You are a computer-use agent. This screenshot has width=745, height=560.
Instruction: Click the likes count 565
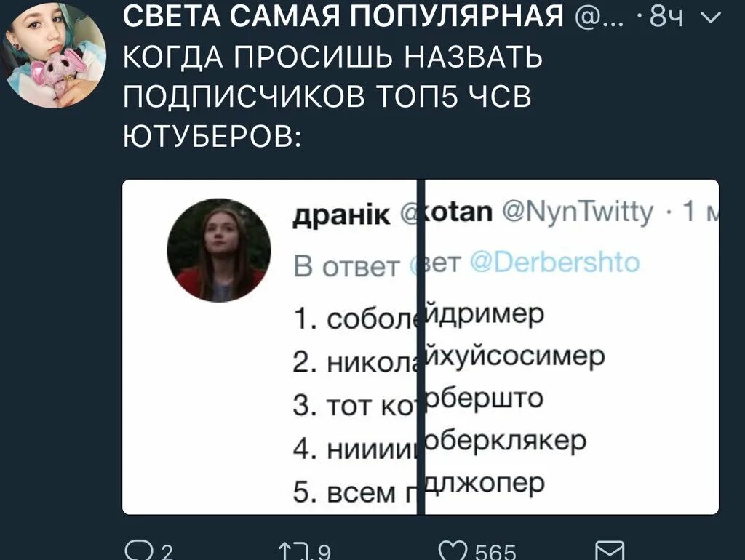495,553
